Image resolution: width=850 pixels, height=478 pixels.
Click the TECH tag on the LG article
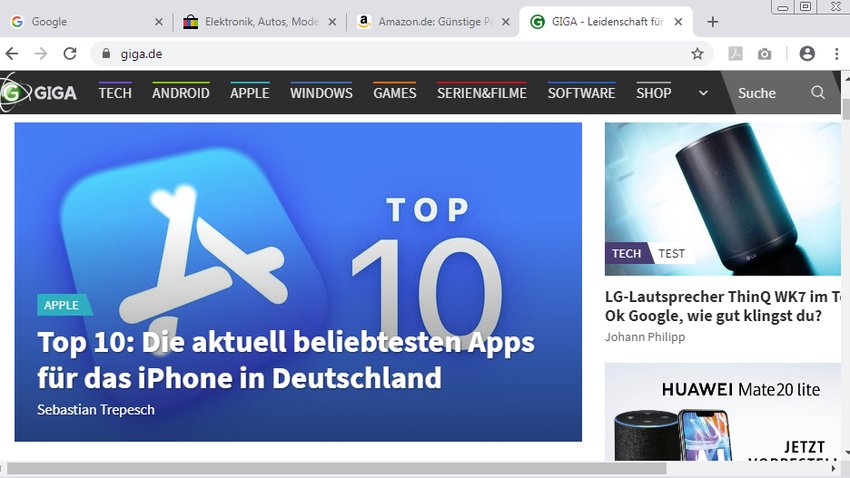tap(627, 253)
